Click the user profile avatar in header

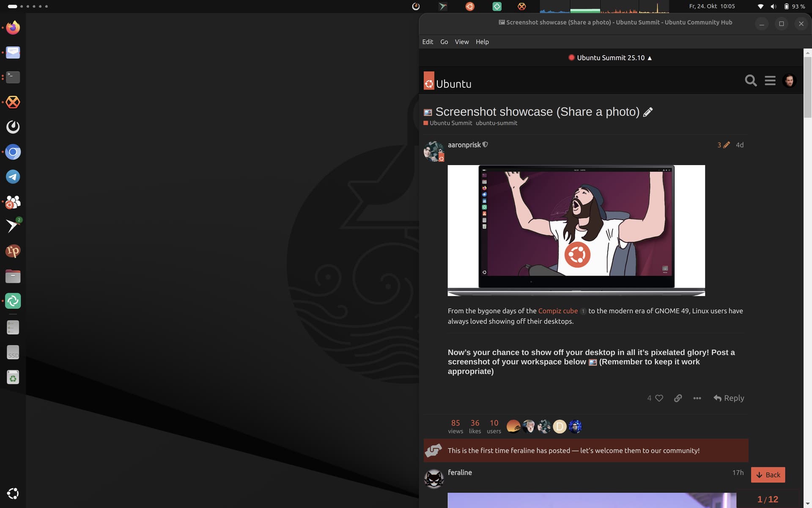[789, 80]
